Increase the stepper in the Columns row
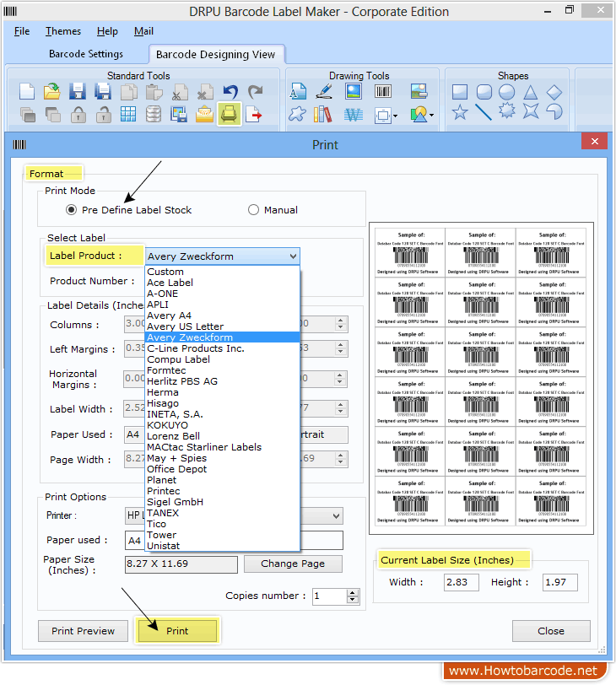Viewport: 616px width, 685px height. tap(340, 321)
